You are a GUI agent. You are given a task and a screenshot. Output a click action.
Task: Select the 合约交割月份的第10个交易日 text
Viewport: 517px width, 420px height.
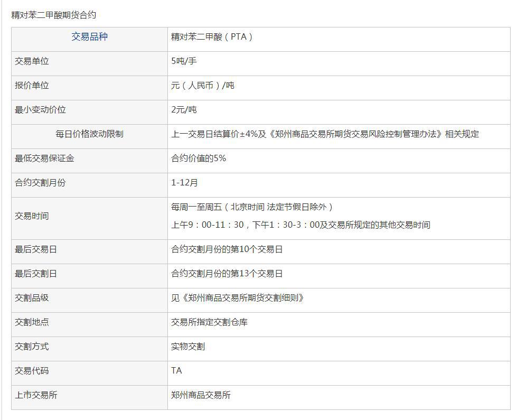(227, 249)
